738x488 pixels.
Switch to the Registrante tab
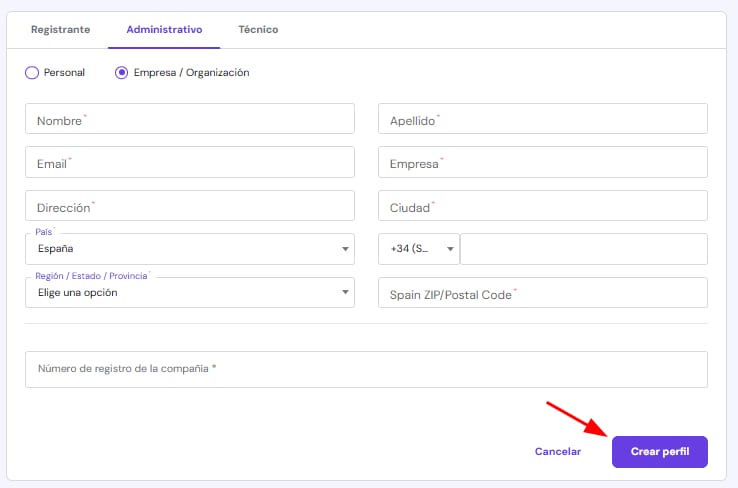(x=60, y=30)
